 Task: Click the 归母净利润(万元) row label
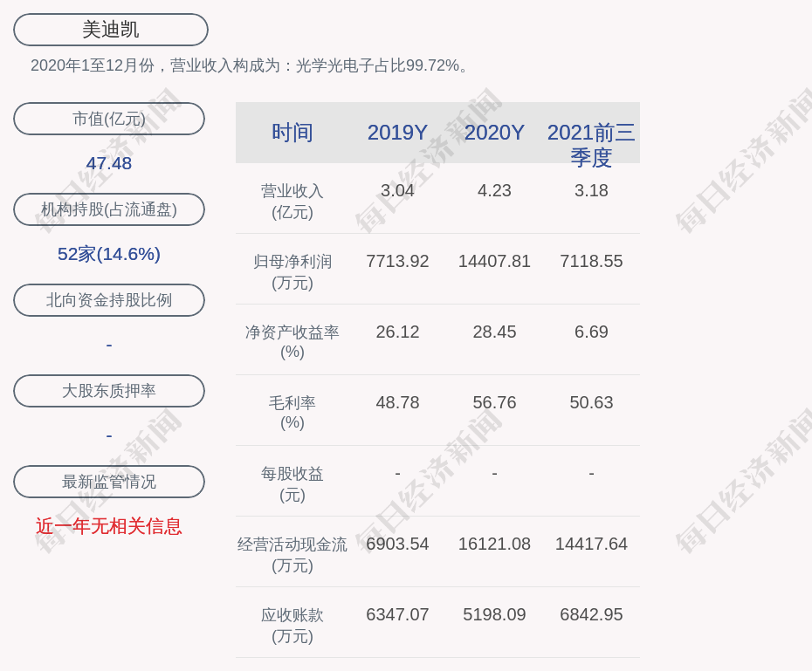[292, 272]
